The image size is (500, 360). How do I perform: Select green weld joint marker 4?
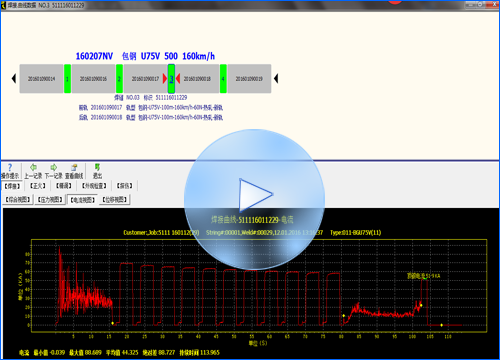(223, 79)
